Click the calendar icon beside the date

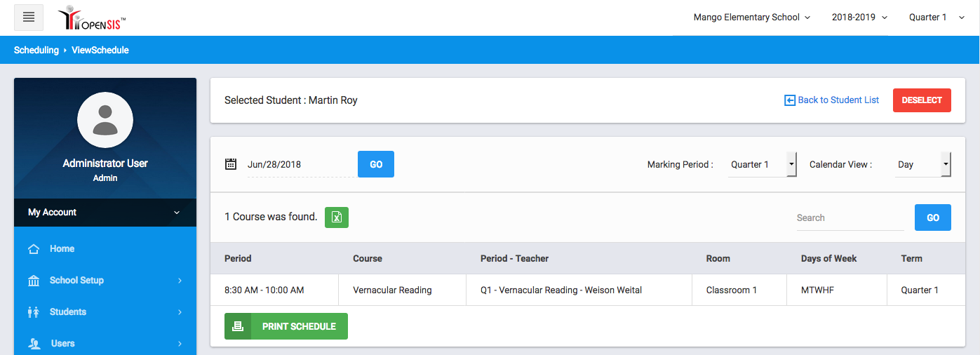tap(231, 164)
